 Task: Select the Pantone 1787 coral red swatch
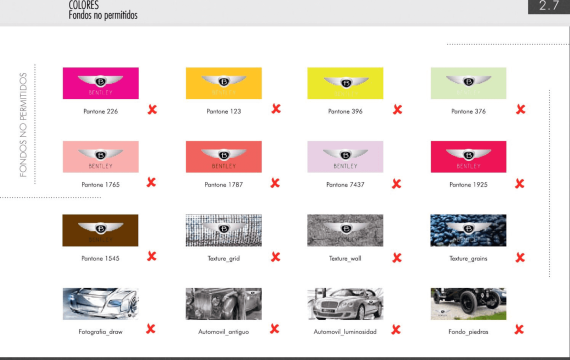[224, 157]
